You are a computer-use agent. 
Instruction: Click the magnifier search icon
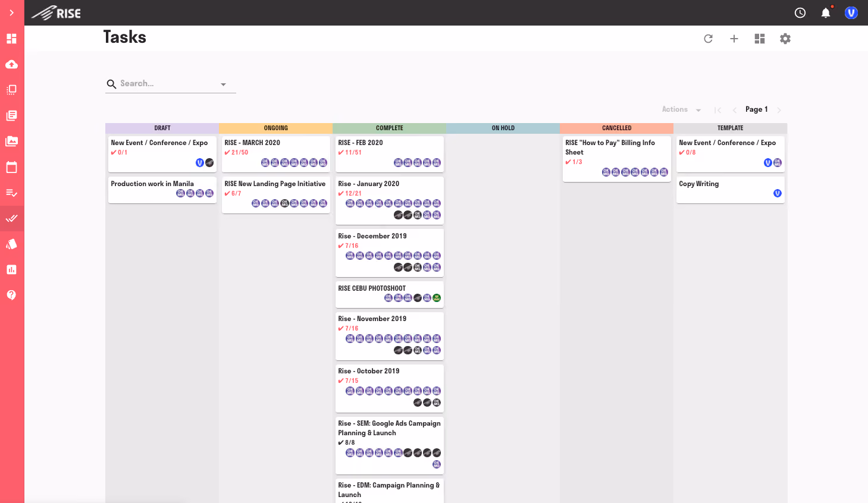[111, 84]
